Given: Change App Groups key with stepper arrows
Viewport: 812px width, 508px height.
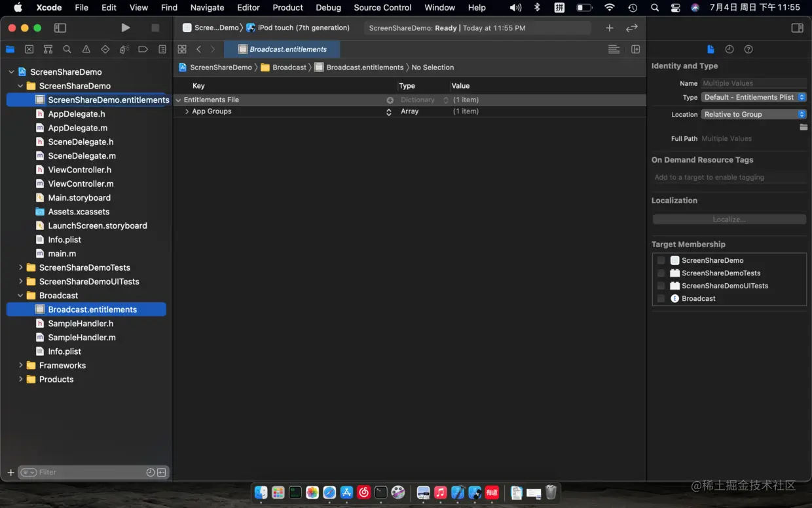Looking at the screenshot, I should point(388,112).
